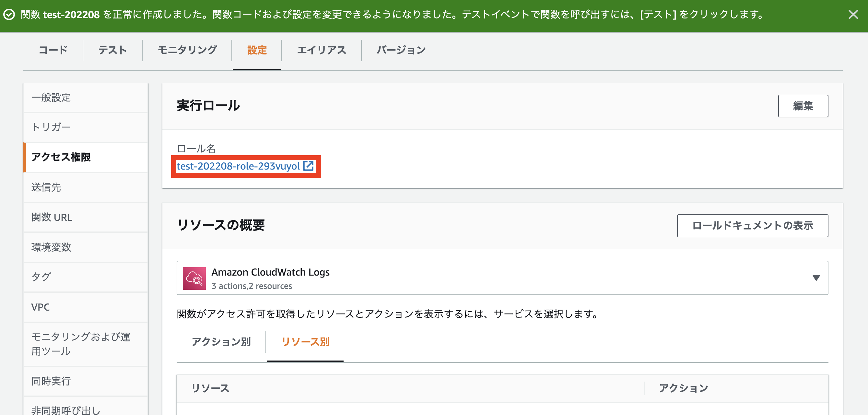Select the リソース別 sub-tab
Screen dimensions: 868x415
click(x=305, y=342)
